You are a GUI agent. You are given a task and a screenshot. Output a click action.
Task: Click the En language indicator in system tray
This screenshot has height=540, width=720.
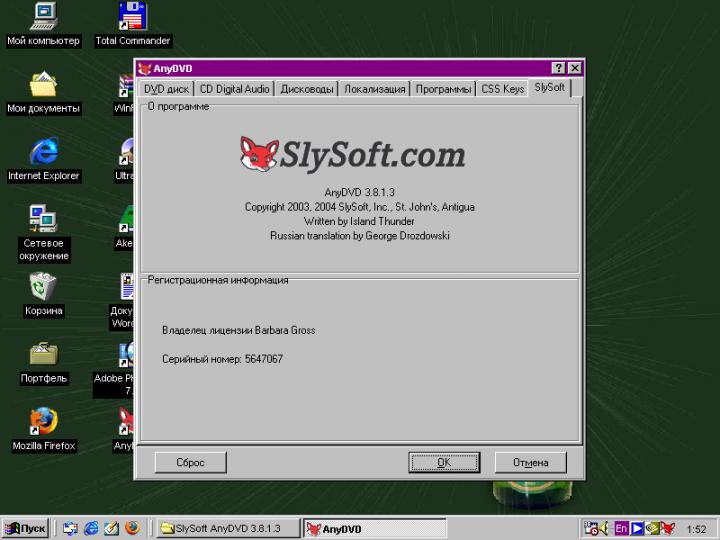point(621,528)
